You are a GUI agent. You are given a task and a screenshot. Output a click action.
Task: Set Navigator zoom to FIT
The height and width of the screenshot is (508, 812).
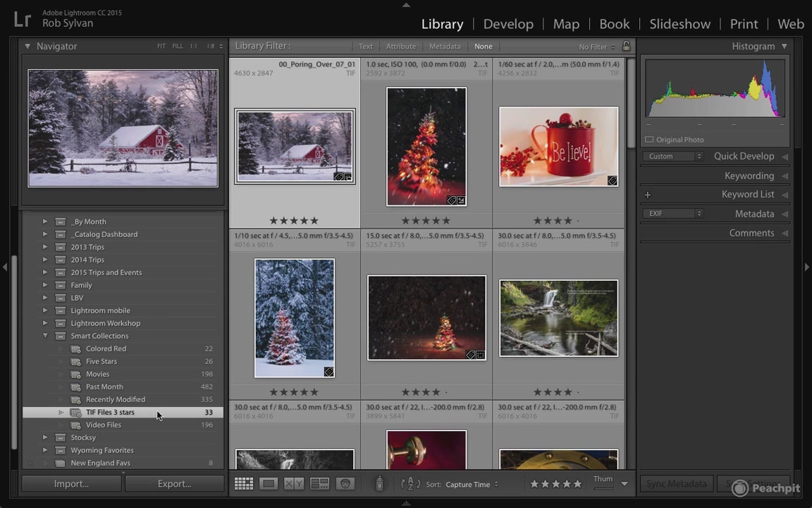pos(161,46)
